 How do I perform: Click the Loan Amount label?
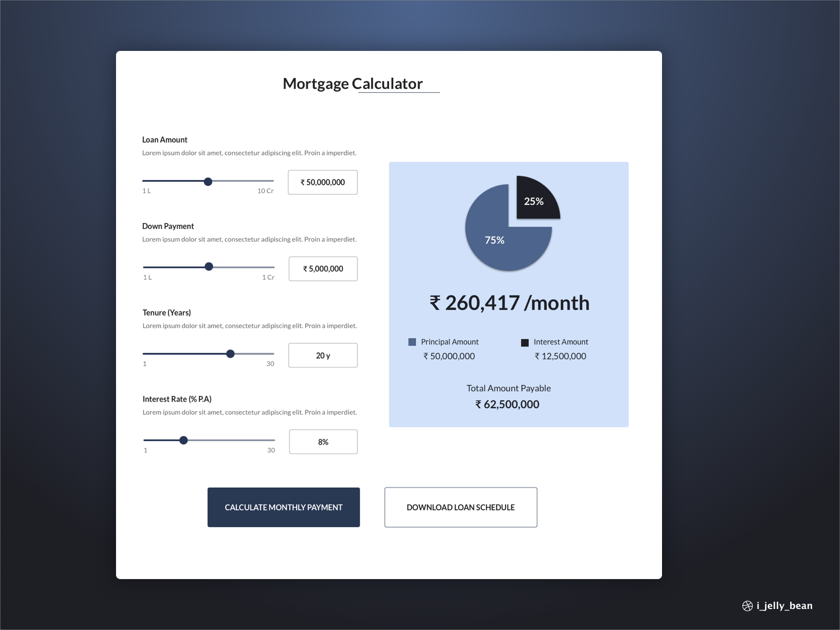(x=165, y=140)
